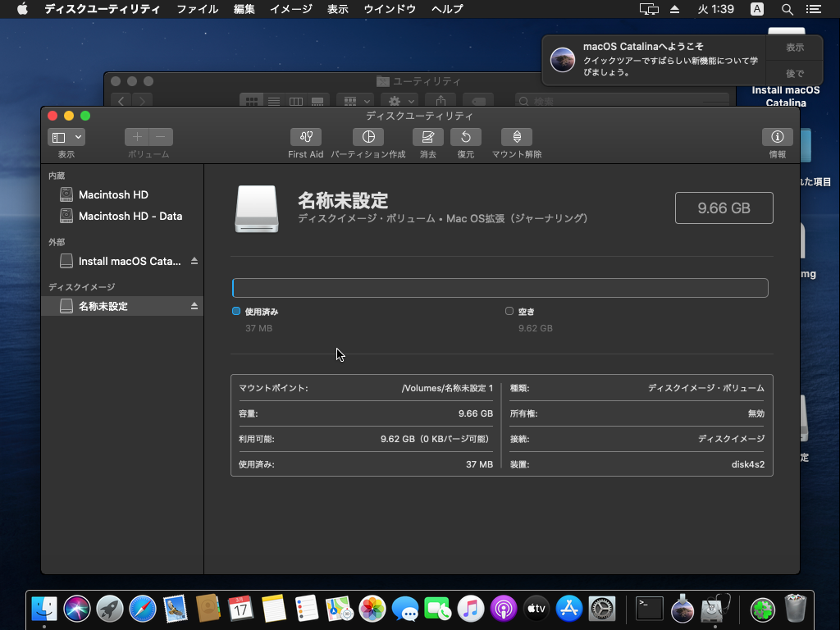This screenshot has height=630, width=840.
Task: Open the 表示 menu in menu bar
Action: [337, 9]
